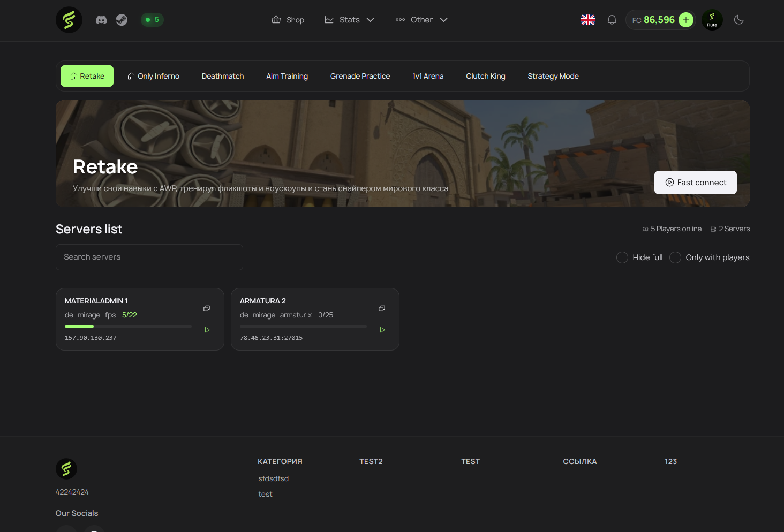
Task: Click the UK flag language selector
Action: click(x=587, y=20)
